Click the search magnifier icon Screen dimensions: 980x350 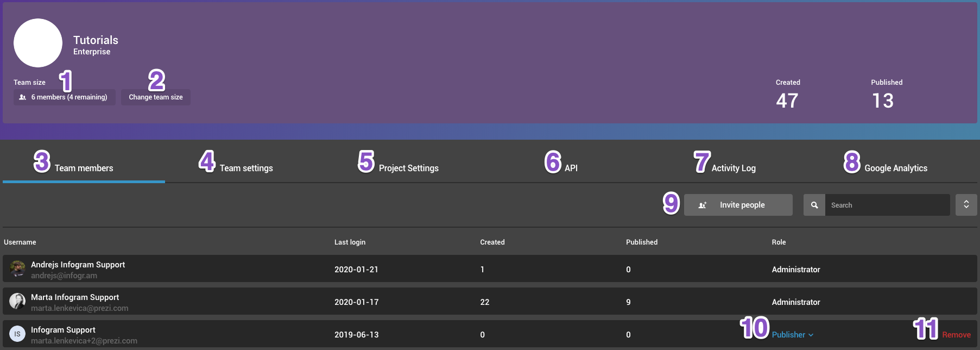[814, 205]
